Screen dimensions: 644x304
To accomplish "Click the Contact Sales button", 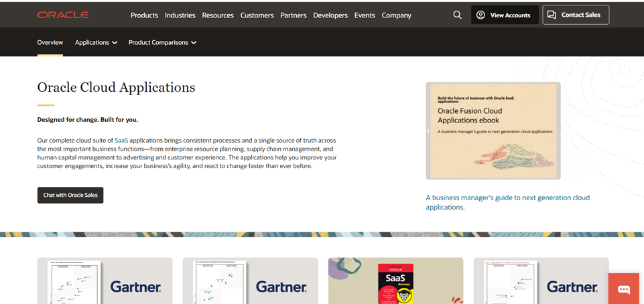I will (x=576, y=15).
